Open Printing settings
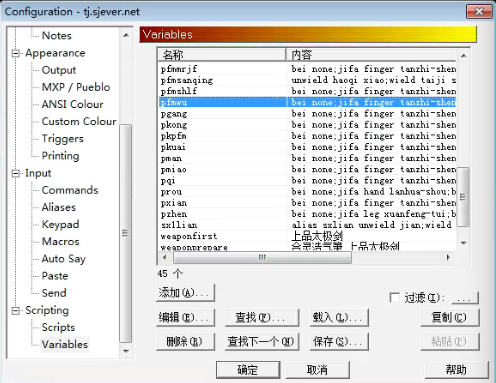This screenshot has height=383, width=496. click(x=60, y=156)
